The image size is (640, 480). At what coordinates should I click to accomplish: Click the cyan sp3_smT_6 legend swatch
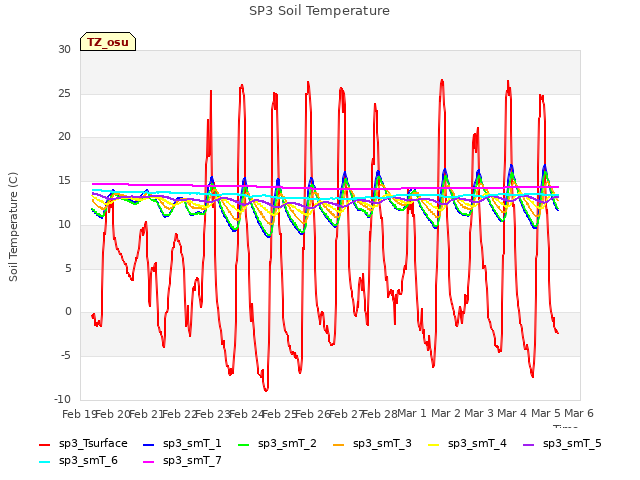coord(44,462)
